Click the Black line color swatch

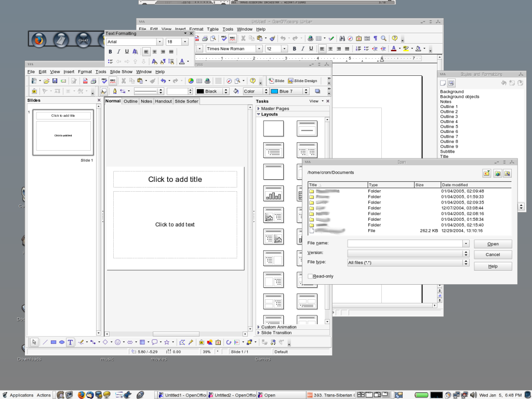pos(200,91)
